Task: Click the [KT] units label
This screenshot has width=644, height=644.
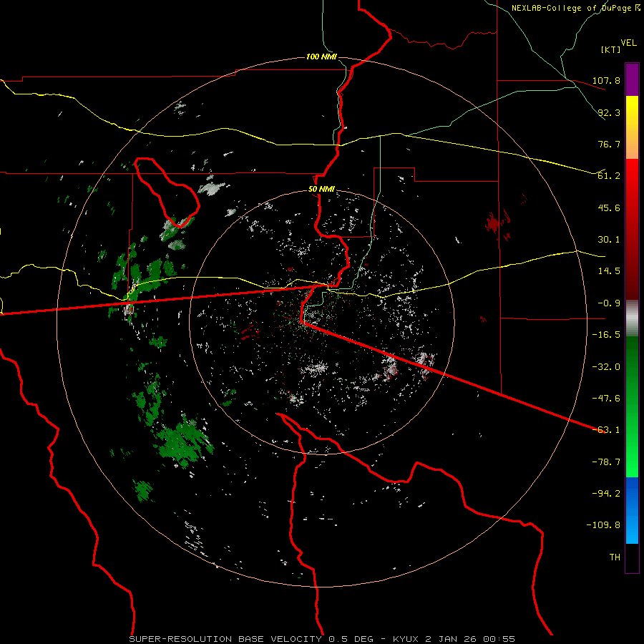Action: point(611,49)
